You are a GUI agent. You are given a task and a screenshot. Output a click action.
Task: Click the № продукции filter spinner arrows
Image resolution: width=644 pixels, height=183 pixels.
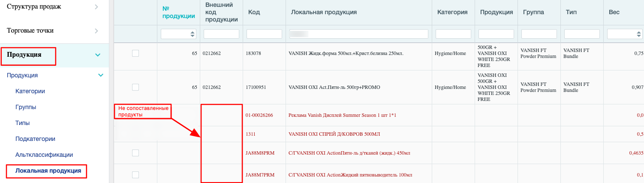coord(193,34)
